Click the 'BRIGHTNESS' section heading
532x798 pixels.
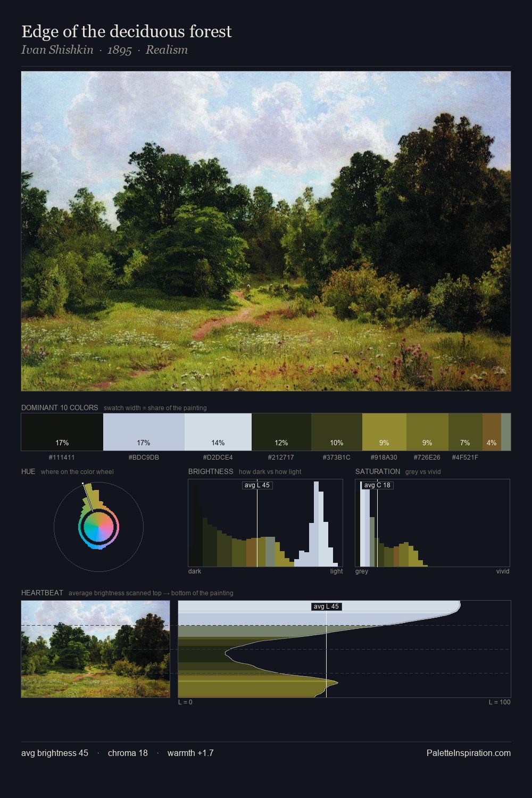click(211, 471)
